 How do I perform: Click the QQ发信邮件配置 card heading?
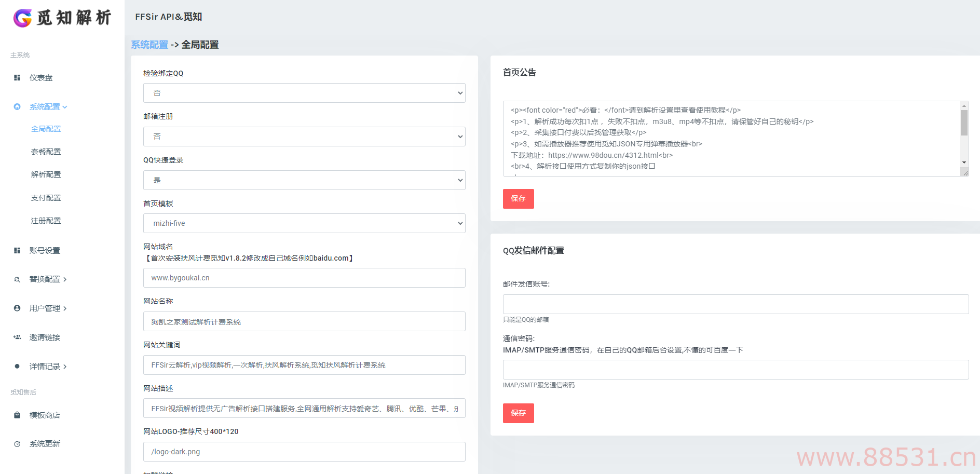tap(534, 250)
